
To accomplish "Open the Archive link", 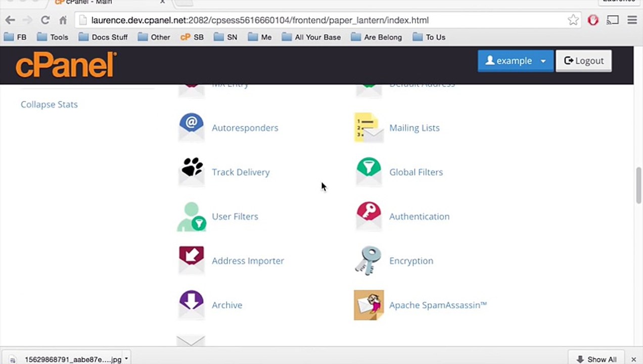I will 227,305.
